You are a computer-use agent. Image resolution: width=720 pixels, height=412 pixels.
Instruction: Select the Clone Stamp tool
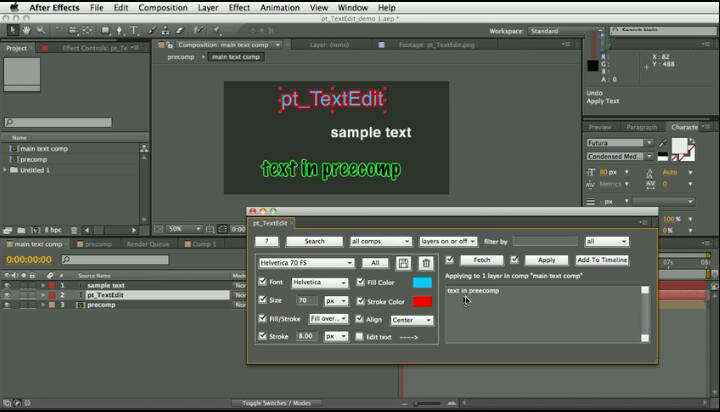pyautogui.click(x=165, y=30)
